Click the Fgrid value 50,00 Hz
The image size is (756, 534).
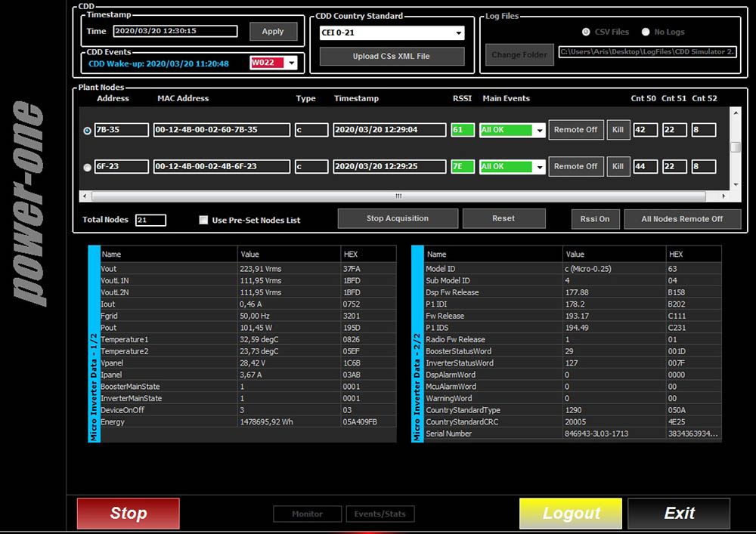coord(255,316)
